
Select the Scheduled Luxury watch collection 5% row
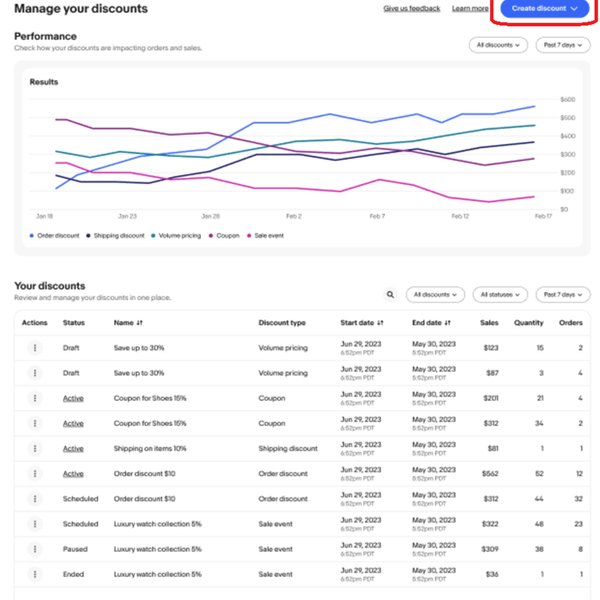tap(302, 524)
